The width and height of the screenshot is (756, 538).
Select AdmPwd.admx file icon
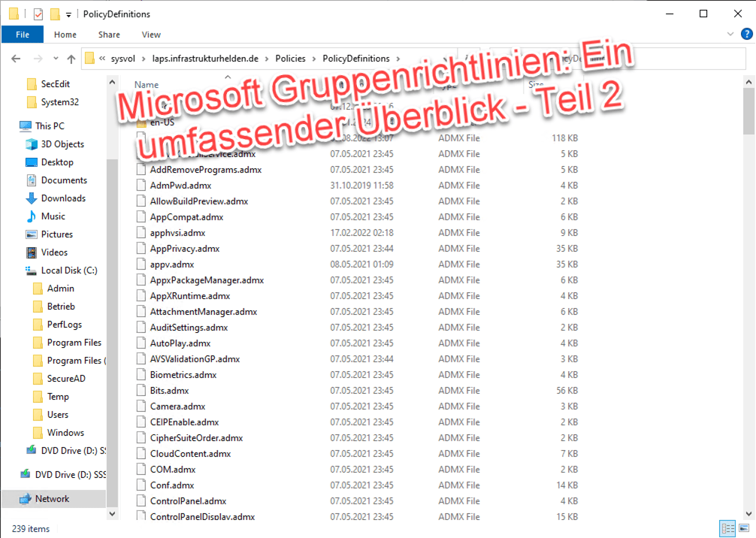pos(141,186)
